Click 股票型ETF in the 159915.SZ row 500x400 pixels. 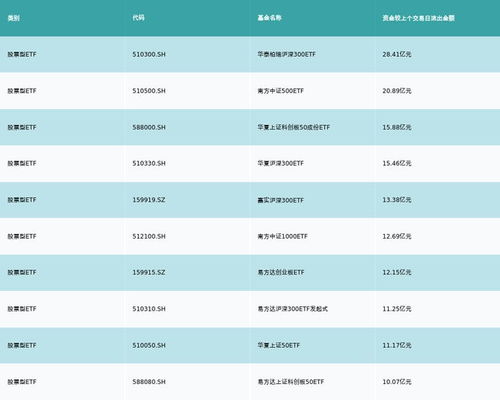click(22, 272)
